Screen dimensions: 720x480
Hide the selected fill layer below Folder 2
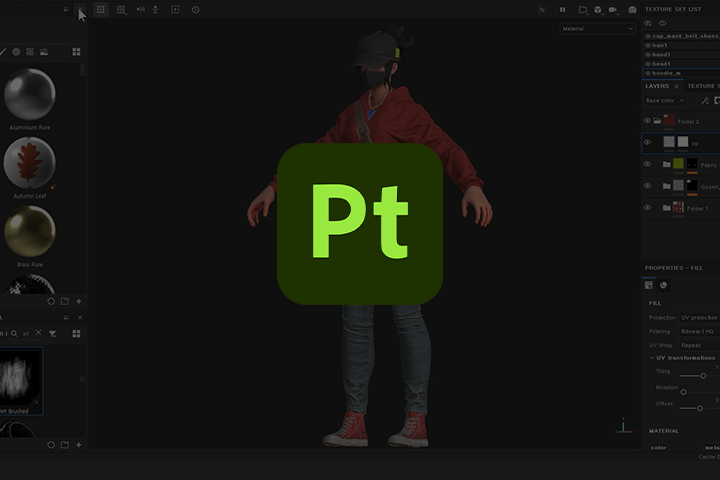[x=647, y=142]
